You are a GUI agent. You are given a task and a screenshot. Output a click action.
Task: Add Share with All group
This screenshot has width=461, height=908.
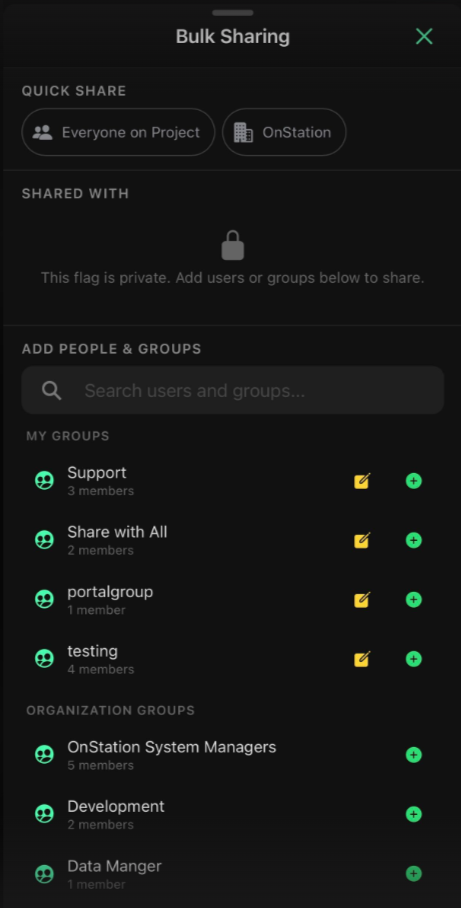pyautogui.click(x=414, y=540)
